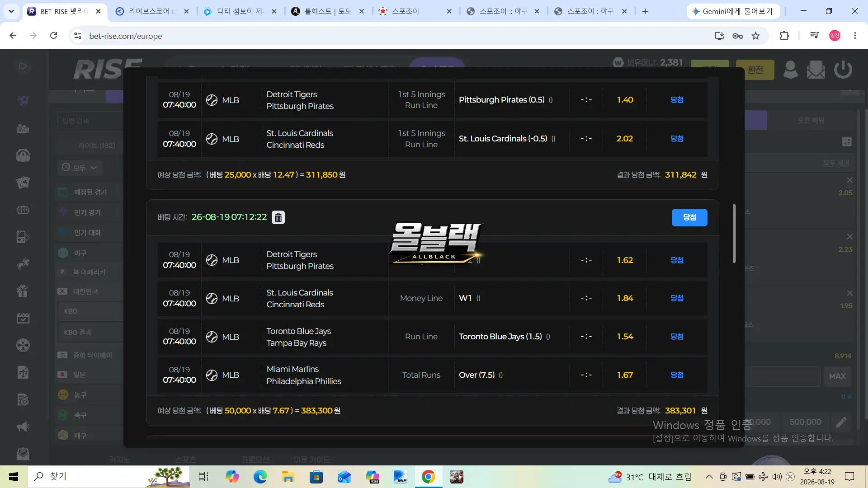
Task: Open the user profile icon in header
Action: [x=790, y=70]
